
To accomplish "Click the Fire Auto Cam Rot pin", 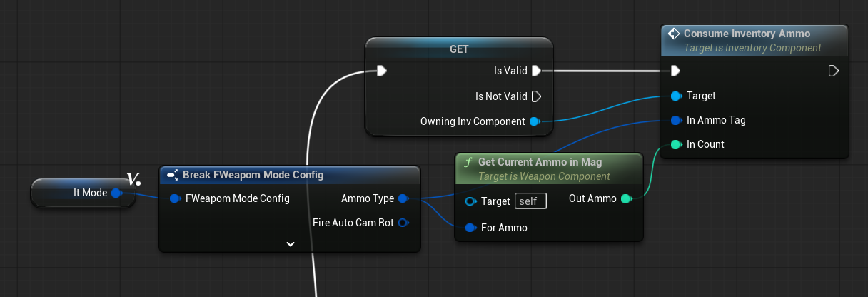I will [x=403, y=223].
